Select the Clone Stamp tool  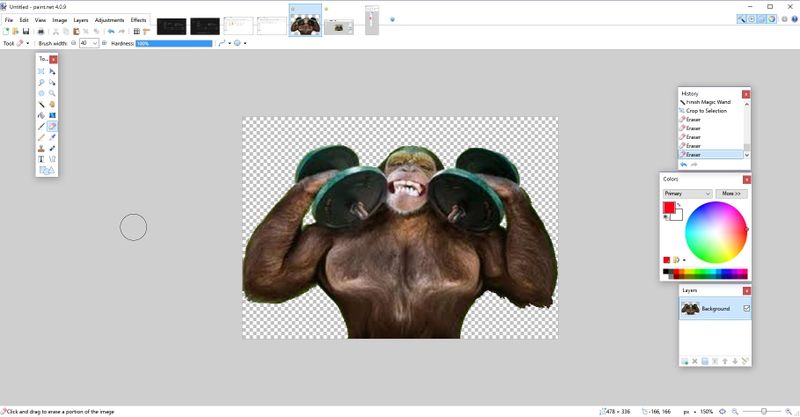(x=41, y=148)
